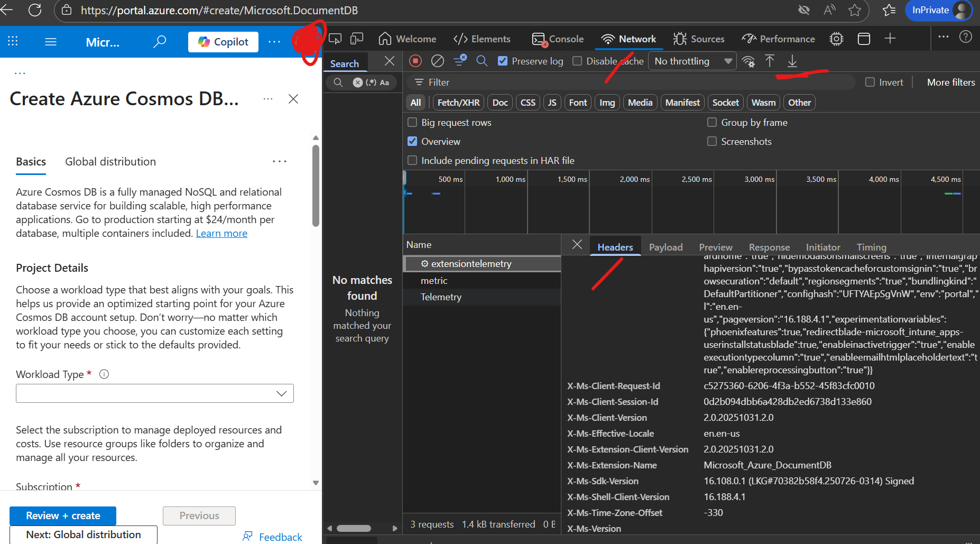
Task: Click the blade vertical scrollbar thumb
Action: tap(316, 185)
